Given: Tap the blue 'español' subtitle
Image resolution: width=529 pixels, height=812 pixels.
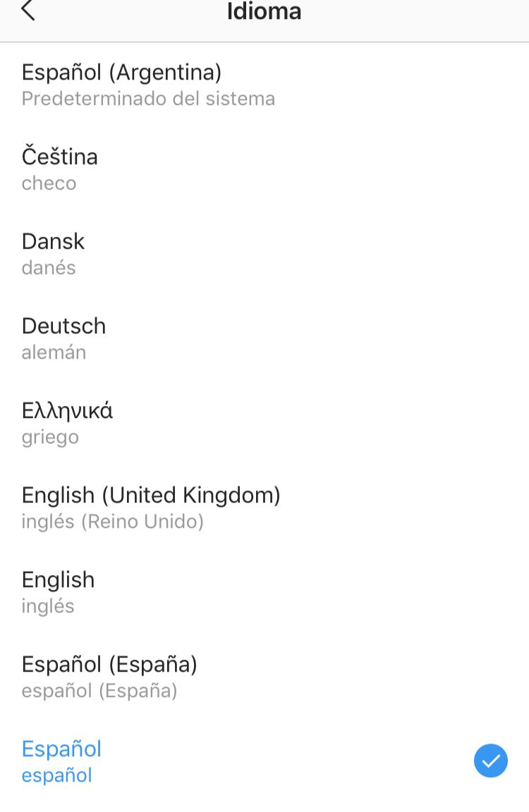Looking at the screenshot, I should [57, 776].
